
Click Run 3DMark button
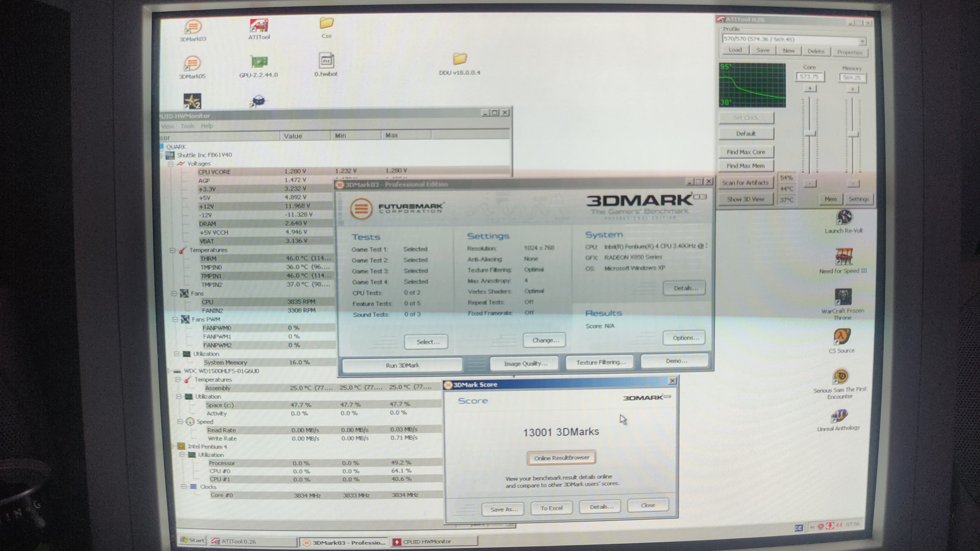(x=402, y=366)
